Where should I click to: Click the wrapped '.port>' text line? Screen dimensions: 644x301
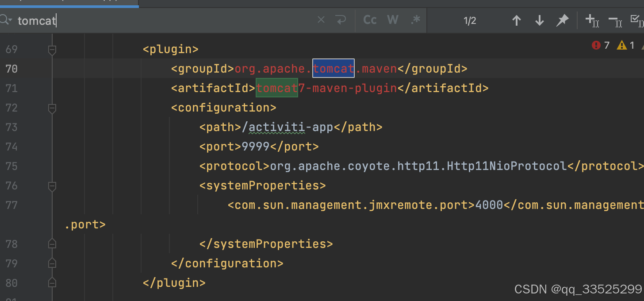tap(85, 224)
